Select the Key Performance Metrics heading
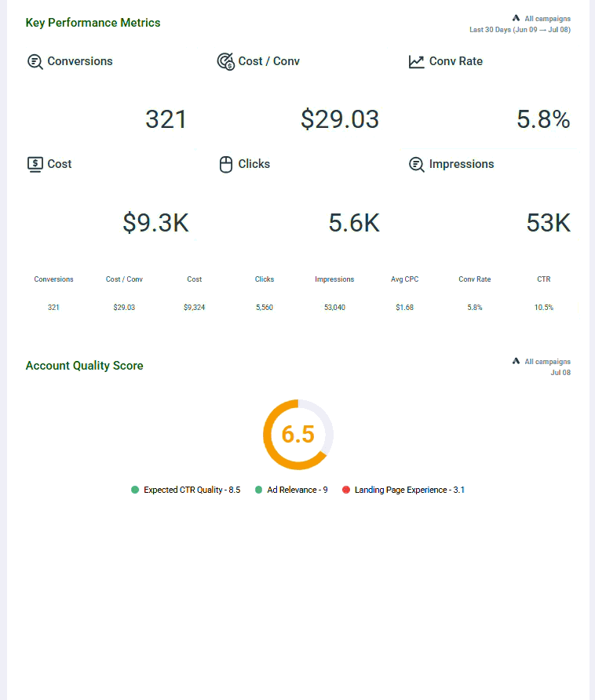Viewport: 595px width, 700px height. pyautogui.click(x=93, y=23)
